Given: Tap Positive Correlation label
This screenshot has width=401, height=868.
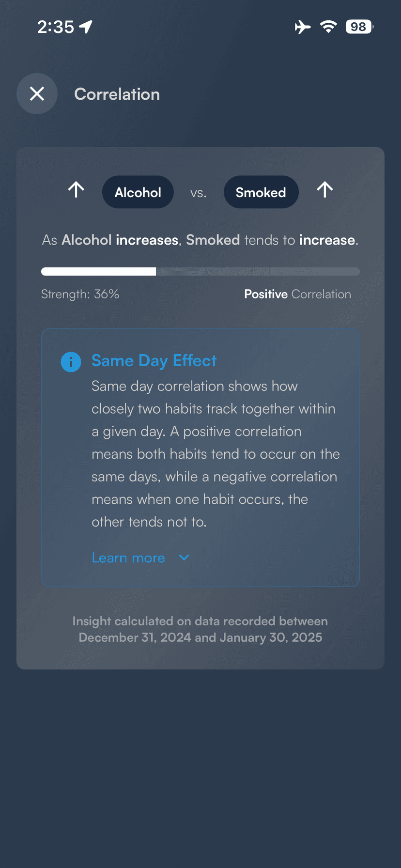Looking at the screenshot, I should (x=297, y=294).
